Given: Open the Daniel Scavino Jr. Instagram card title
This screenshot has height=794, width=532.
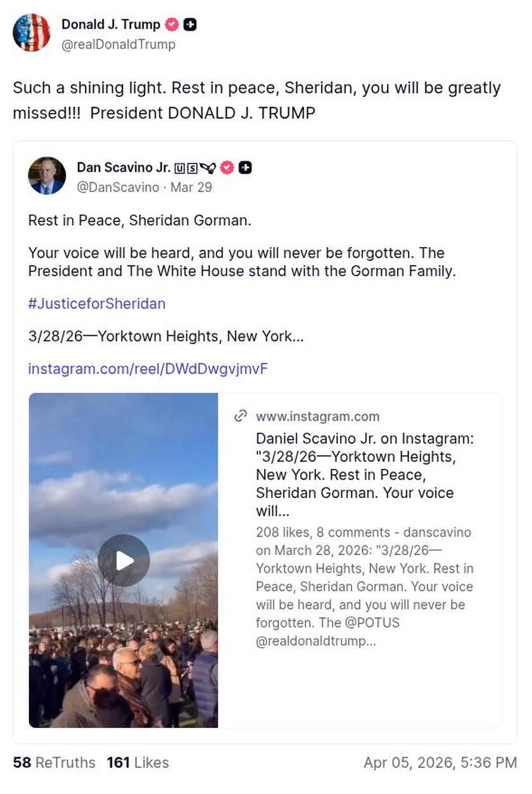Looking at the screenshot, I should pos(364,475).
